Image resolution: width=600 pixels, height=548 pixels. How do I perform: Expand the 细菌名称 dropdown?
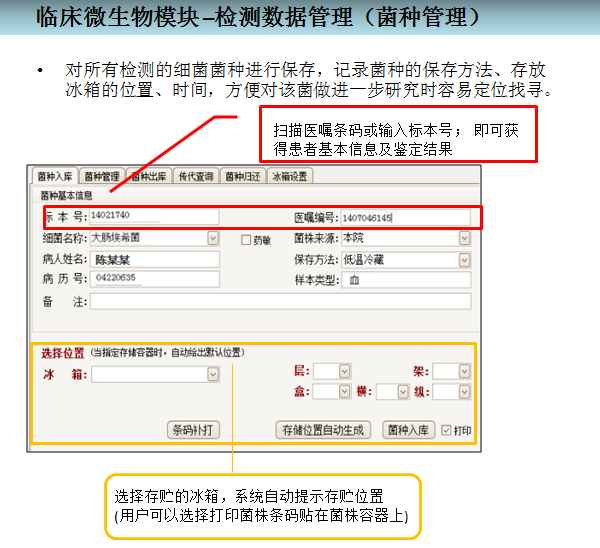pos(213,239)
